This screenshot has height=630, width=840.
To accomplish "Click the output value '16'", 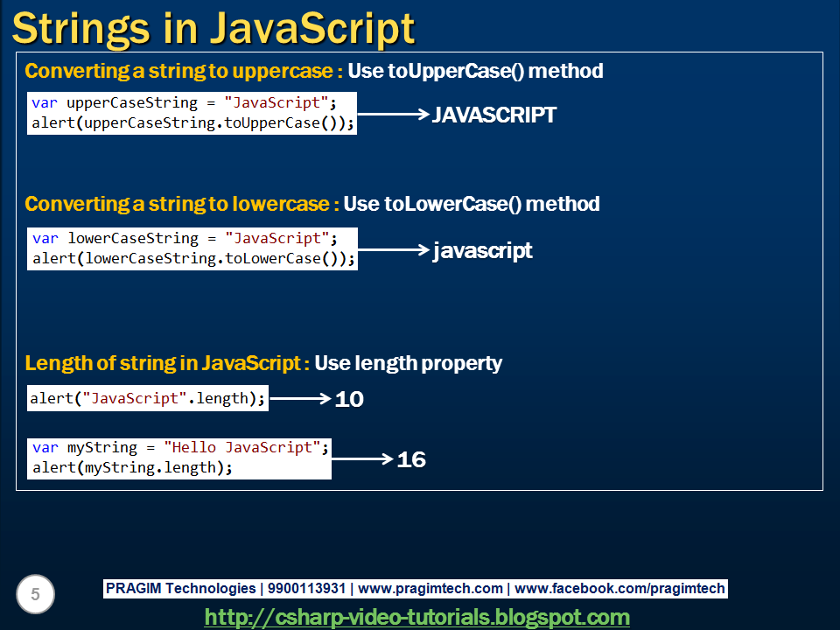I will coord(411,459).
